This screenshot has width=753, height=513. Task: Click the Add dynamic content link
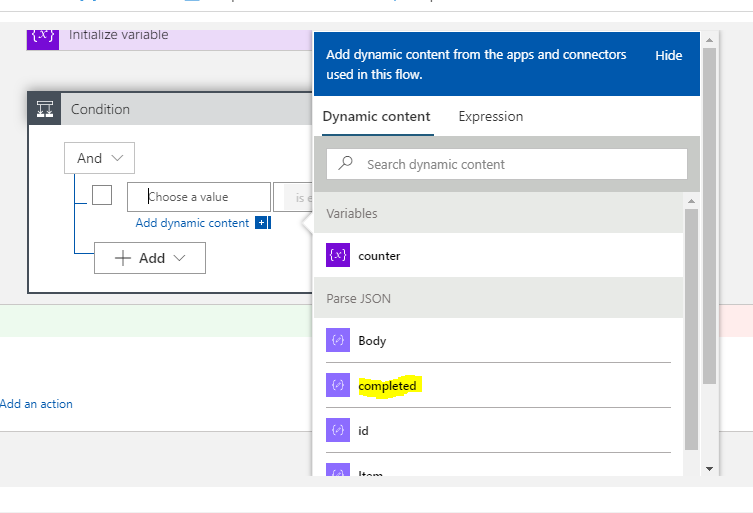192,223
